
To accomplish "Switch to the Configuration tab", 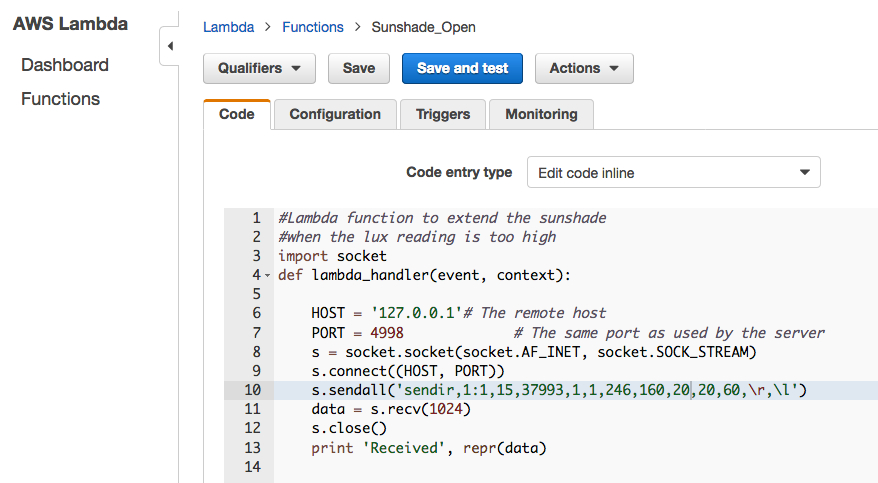I will point(335,114).
